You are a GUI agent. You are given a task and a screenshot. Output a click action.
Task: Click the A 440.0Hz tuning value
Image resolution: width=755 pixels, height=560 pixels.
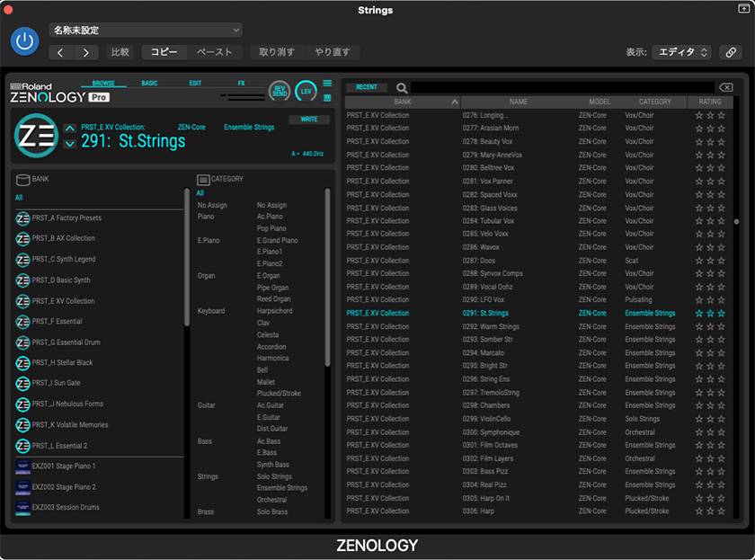pos(307,154)
